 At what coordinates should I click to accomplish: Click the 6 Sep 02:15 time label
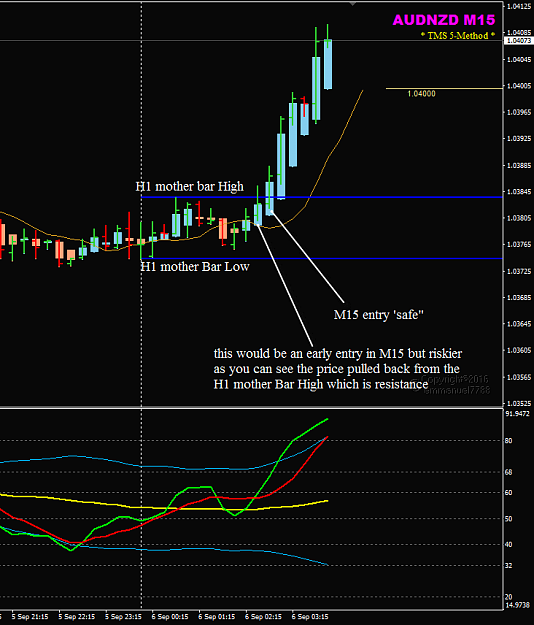[x=263, y=617]
